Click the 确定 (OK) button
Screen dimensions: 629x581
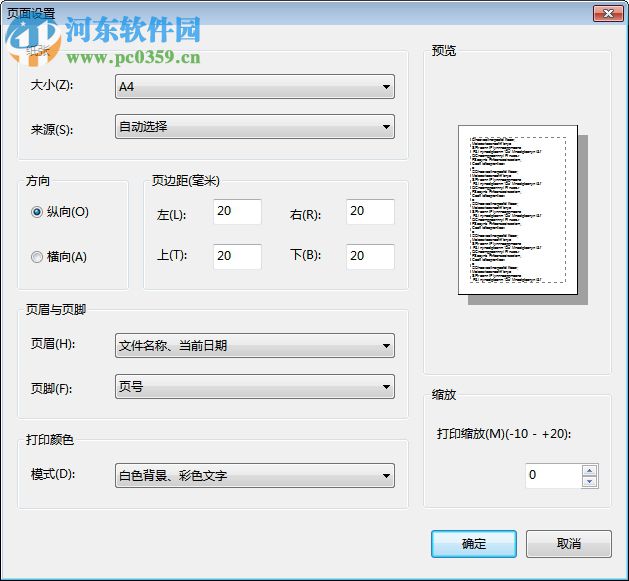coord(474,544)
